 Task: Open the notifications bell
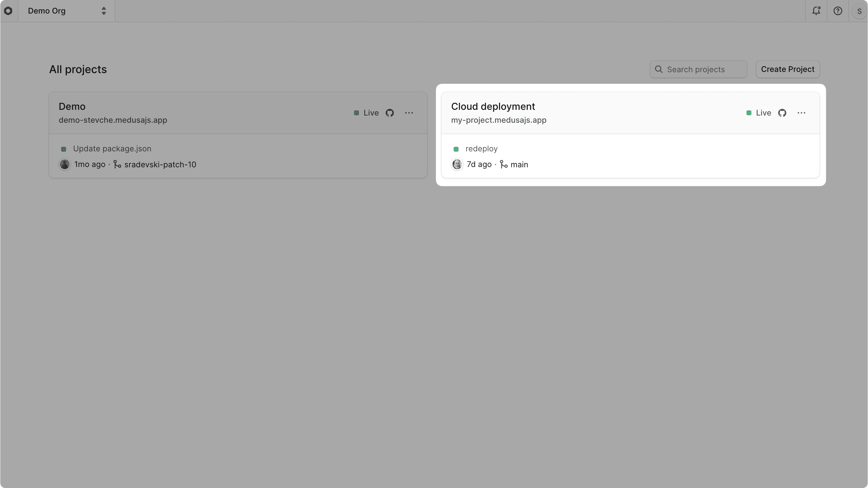816,11
